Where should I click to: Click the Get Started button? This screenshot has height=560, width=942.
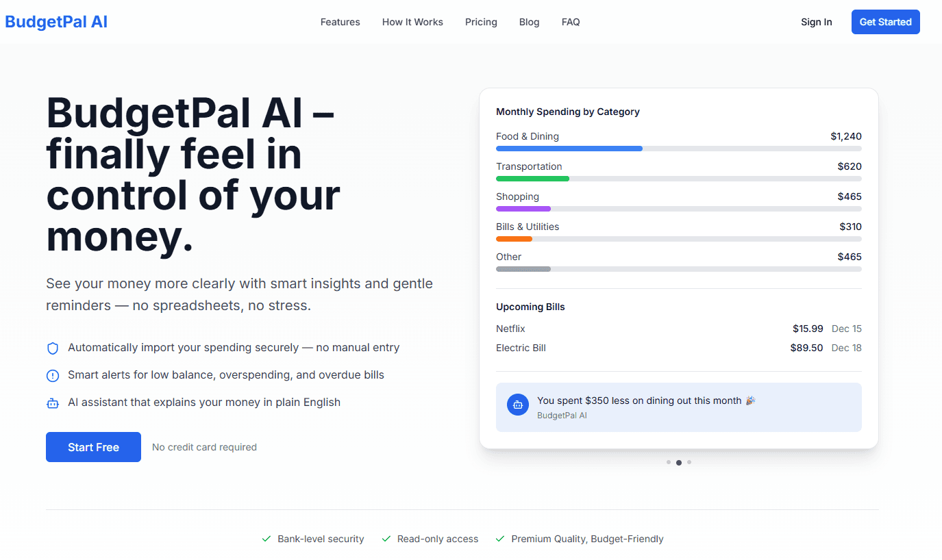coord(885,22)
